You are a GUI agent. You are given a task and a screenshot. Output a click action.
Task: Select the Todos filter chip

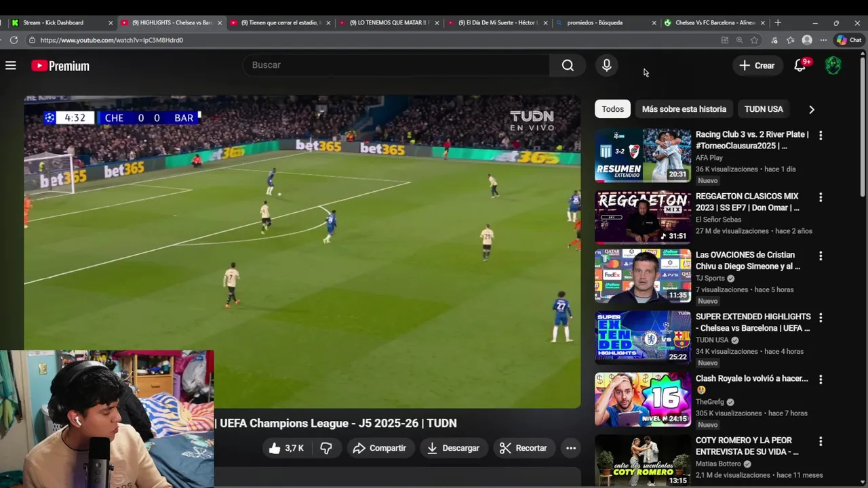pyautogui.click(x=612, y=109)
